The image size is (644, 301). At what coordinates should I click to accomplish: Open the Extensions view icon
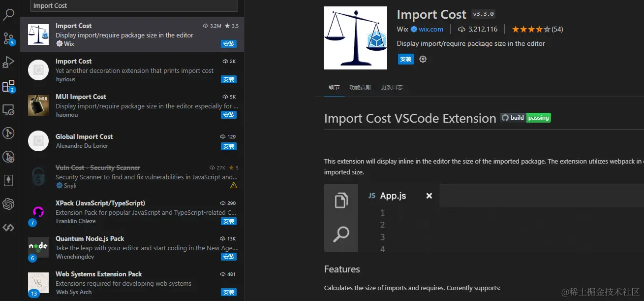(x=9, y=87)
